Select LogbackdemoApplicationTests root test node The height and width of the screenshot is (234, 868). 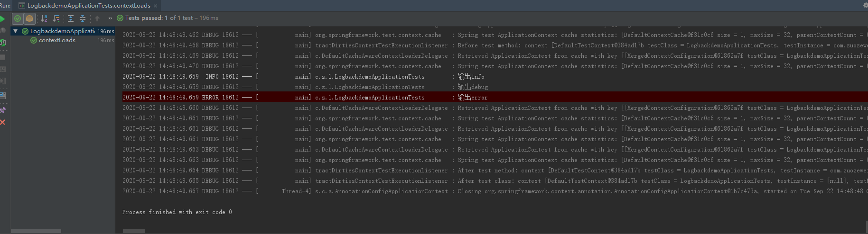click(x=63, y=31)
